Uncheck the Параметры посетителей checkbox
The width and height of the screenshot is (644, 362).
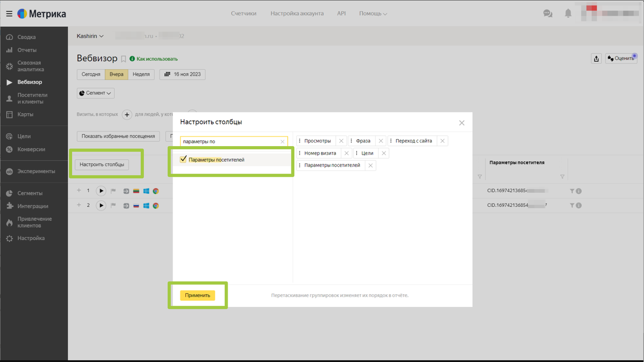[184, 160]
